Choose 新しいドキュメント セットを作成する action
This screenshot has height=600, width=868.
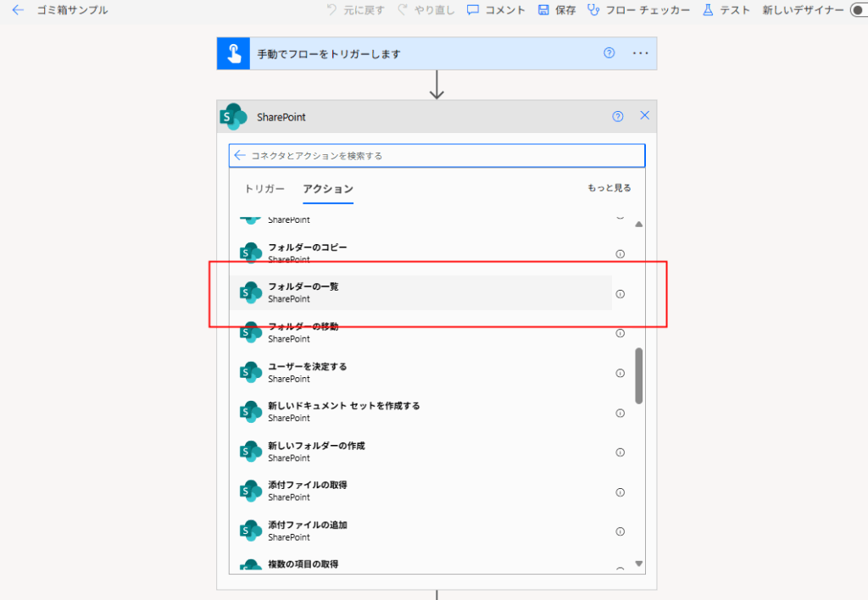(x=420, y=412)
